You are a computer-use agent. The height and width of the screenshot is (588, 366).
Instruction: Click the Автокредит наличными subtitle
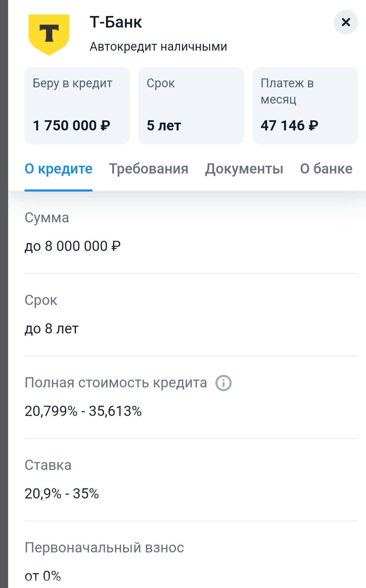tap(158, 47)
